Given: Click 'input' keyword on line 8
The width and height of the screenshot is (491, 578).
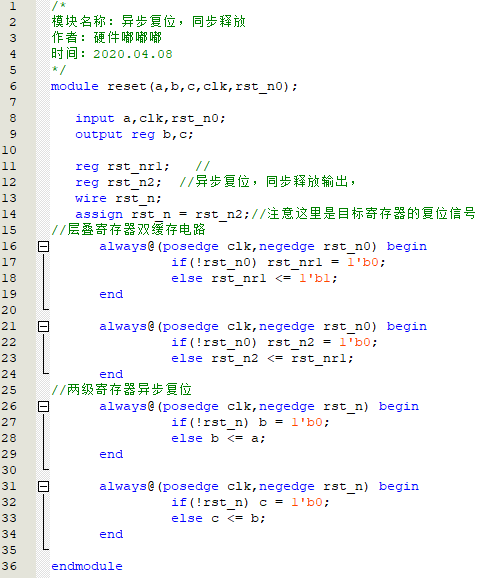Looking at the screenshot, I should (x=95, y=118).
